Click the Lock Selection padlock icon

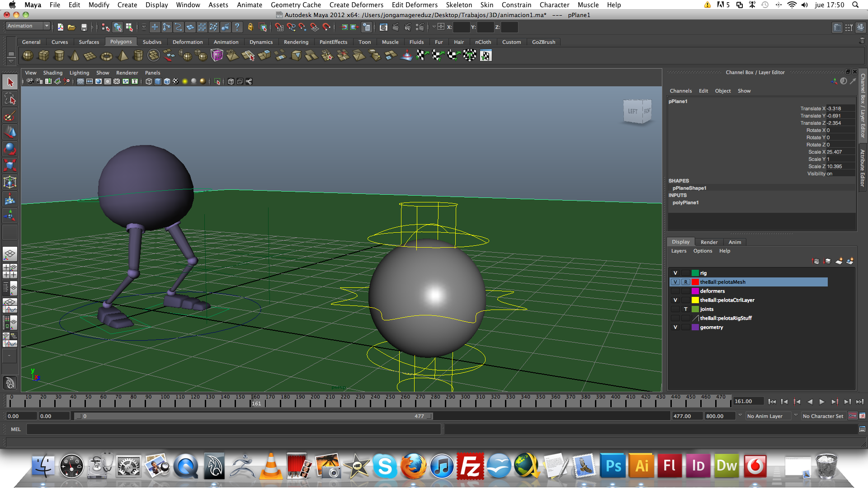250,27
